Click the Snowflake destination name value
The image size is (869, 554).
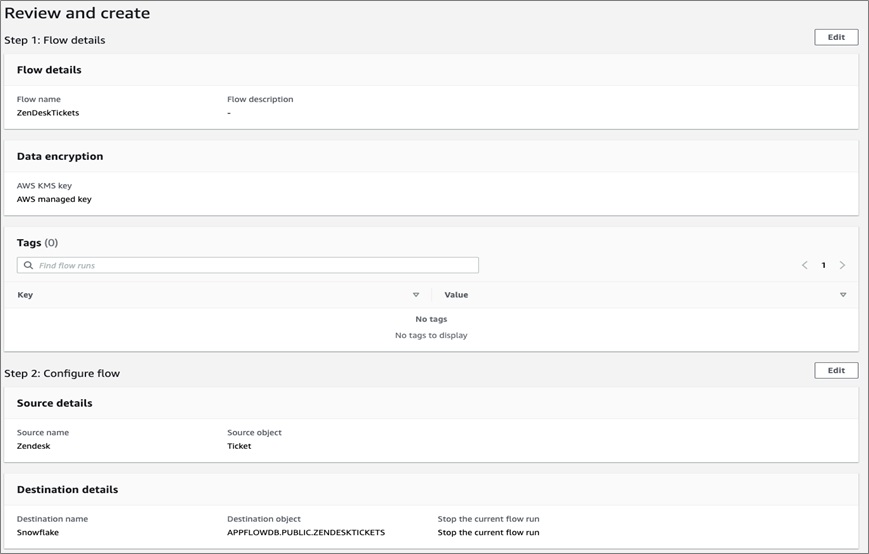pos(38,532)
